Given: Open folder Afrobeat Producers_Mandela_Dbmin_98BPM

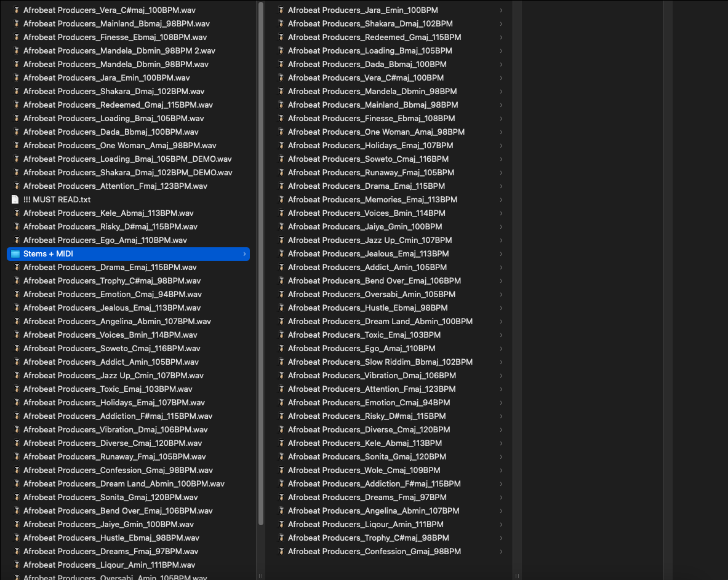Looking at the screenshot, I should 372,91.
